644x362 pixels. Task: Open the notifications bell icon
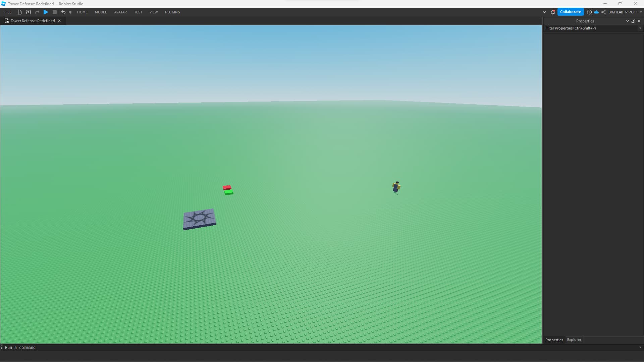[553, 12]
